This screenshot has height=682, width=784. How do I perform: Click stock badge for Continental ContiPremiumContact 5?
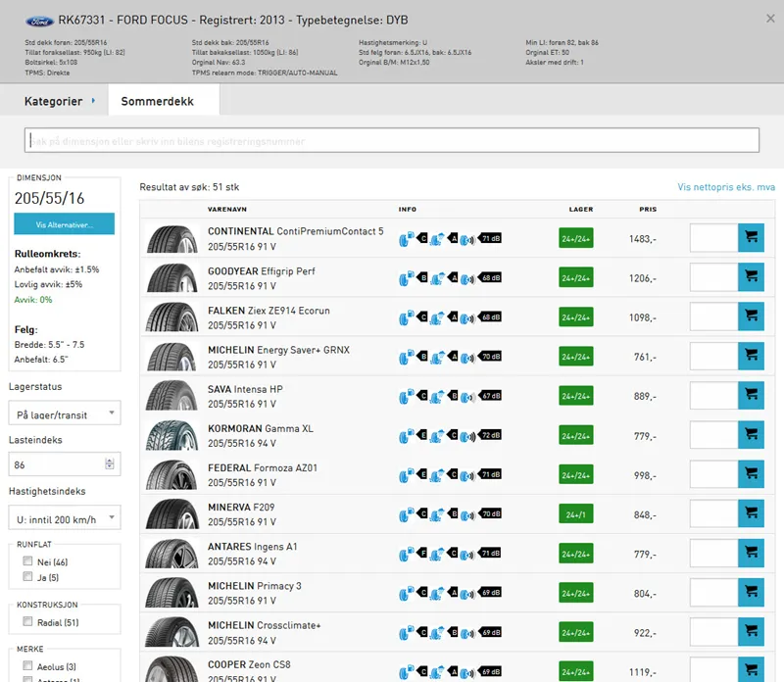pos(576,238)
